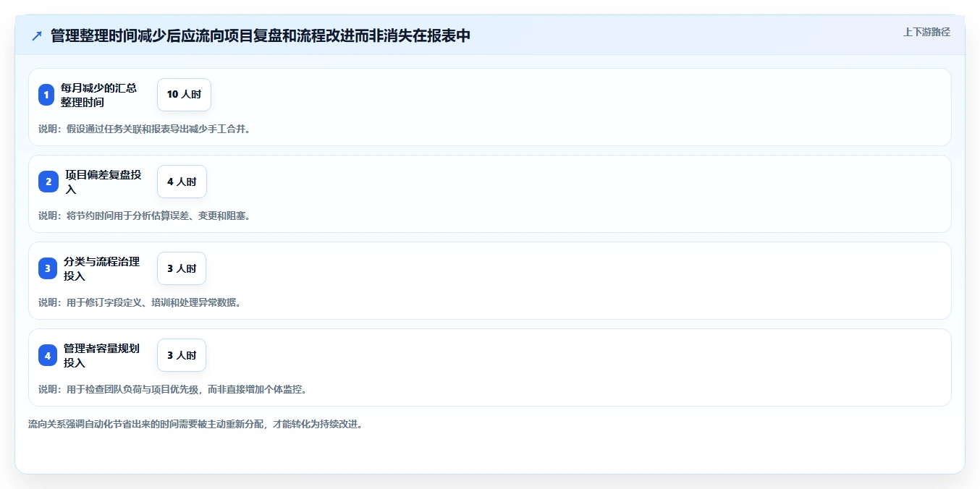Click the label 项目偏差复盘投入
Screen dimensions: 980x489
point(104,182)
